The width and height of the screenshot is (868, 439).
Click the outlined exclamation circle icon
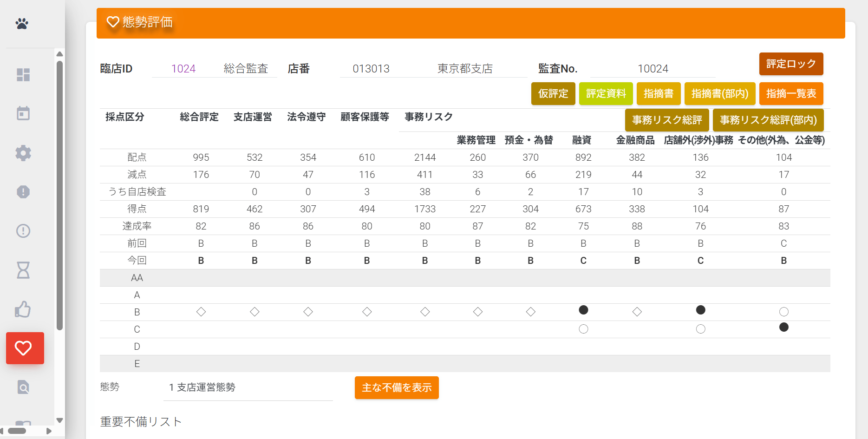pyautogui.click(x=23, y=231)
